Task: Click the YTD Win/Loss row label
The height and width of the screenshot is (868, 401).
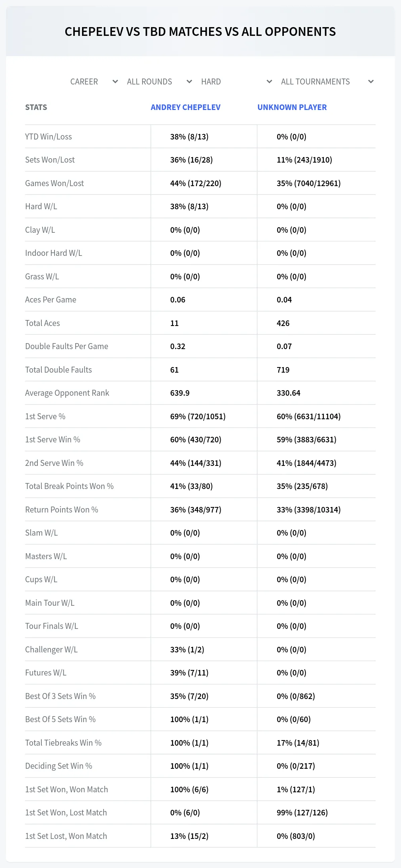Action: point(49,137)
